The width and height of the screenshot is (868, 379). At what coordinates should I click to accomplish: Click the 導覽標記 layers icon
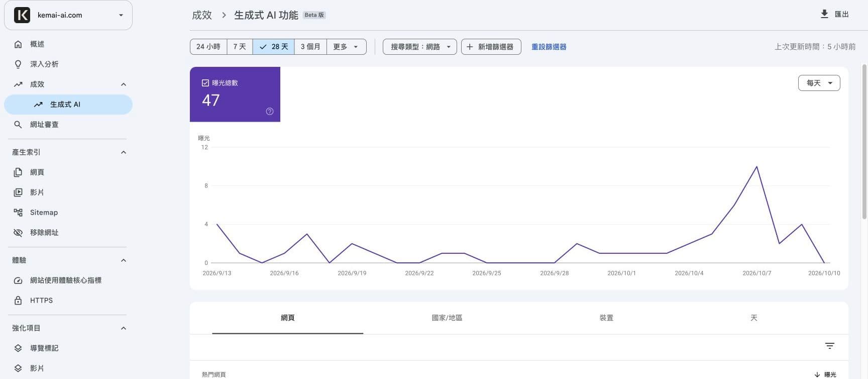pos(18,348)
